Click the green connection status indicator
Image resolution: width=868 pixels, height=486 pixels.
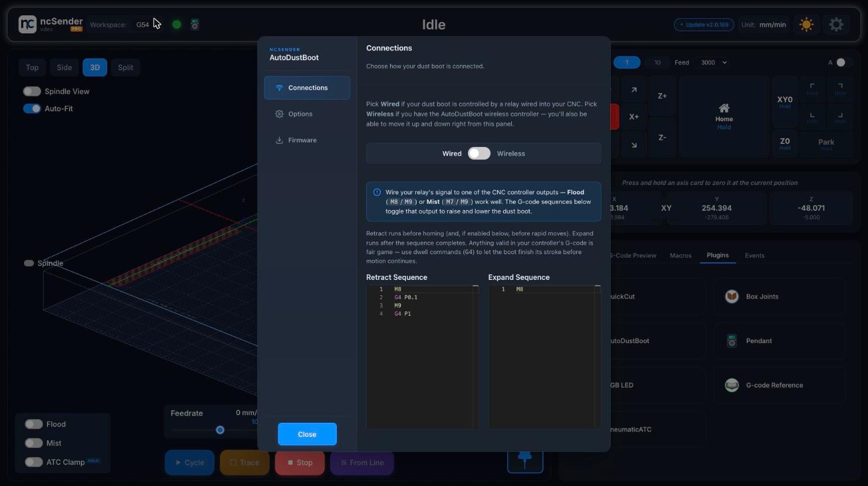(176, 25)
